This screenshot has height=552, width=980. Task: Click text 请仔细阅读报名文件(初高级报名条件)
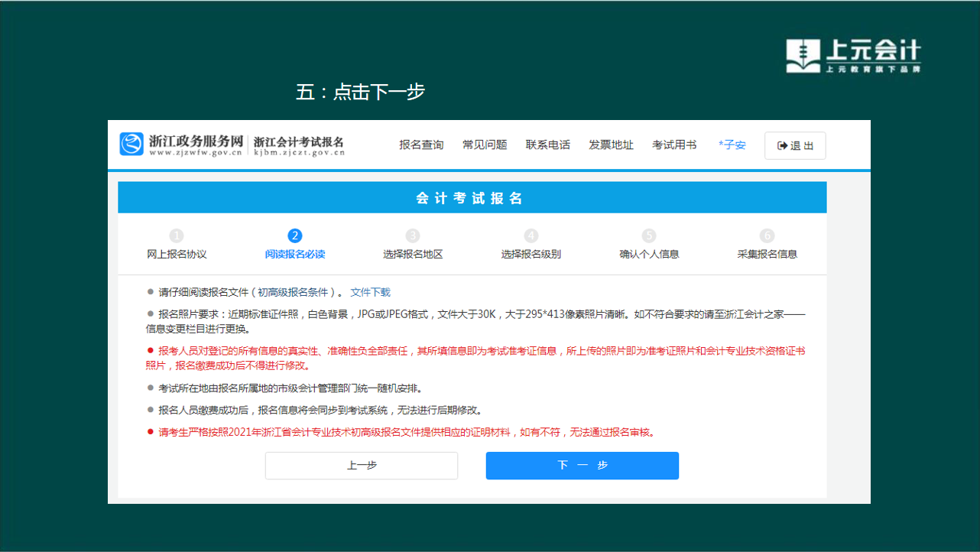[x=251, y=292]
